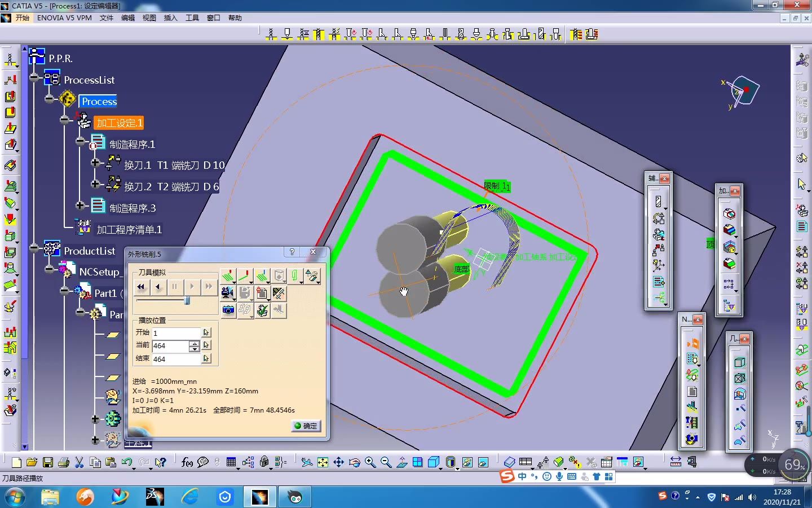Toggle the microphone voice input button
This screenshot has width=812, height=508.
click(559, 476)
